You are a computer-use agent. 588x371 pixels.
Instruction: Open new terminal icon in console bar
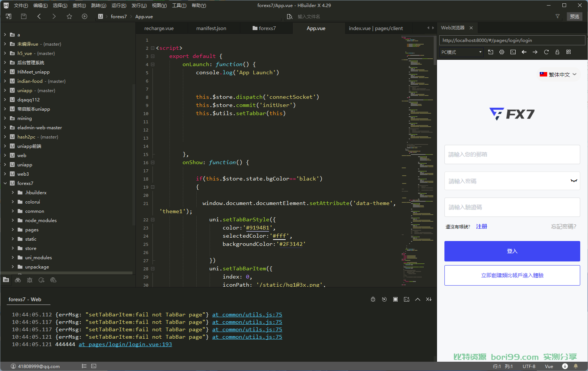point(407,299)
